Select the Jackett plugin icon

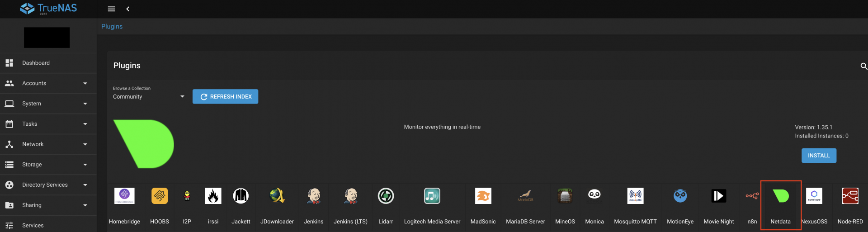pyautogui.click(x=241, y=196)
